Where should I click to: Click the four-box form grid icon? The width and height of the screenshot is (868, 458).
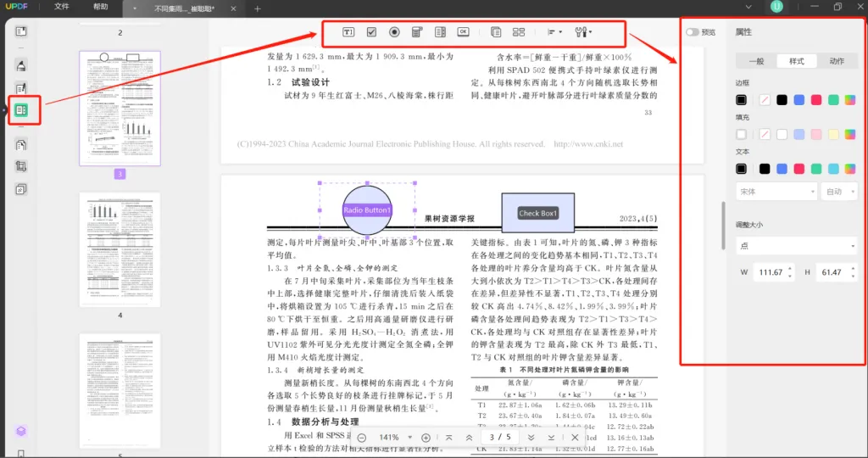coord(519,32)
